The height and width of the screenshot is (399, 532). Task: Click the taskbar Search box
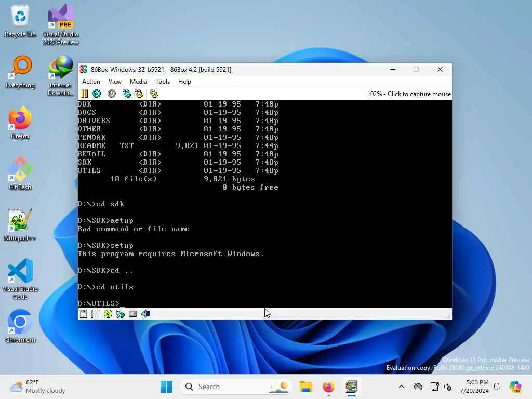pyautogui.click(x=236, y=387)
